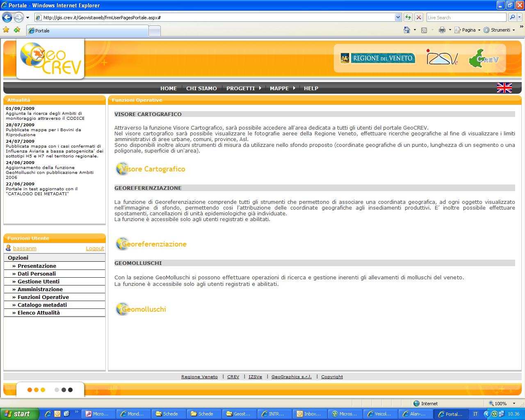Open the Favorites star icon

(6, 30)
